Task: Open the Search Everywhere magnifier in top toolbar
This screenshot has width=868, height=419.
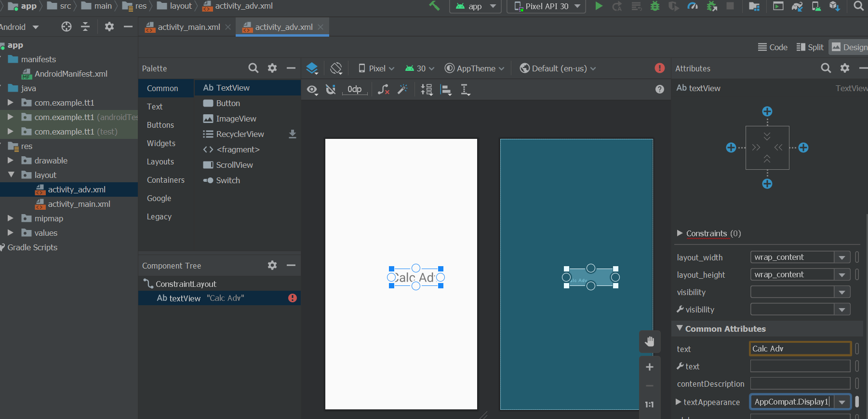Action: [858, 6]
